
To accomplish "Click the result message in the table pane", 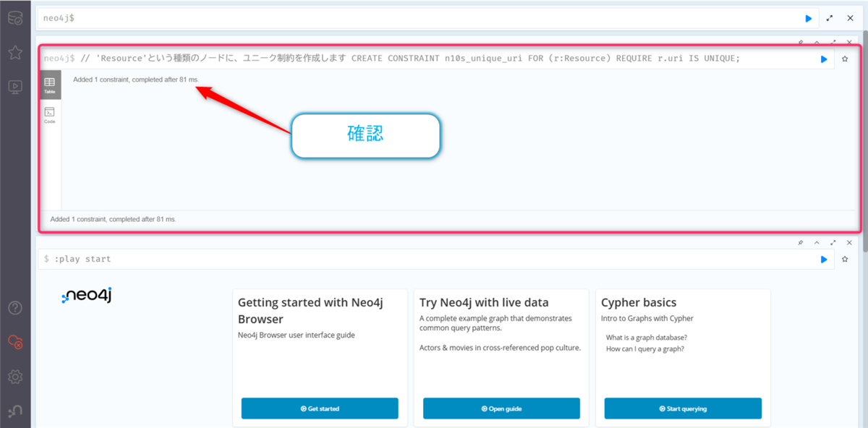I will tap(136, 79).
